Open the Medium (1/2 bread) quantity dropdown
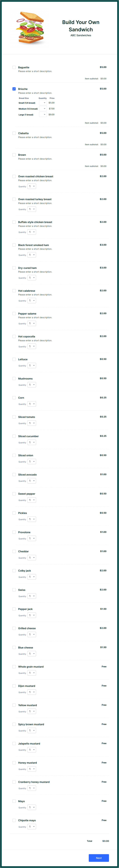Screen dimensions: 119x868 coord(43,108)
